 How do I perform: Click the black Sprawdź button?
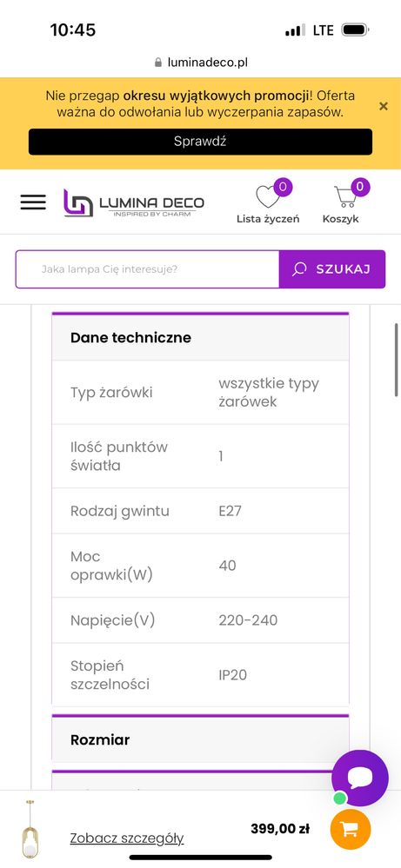(x=200, y=141)
